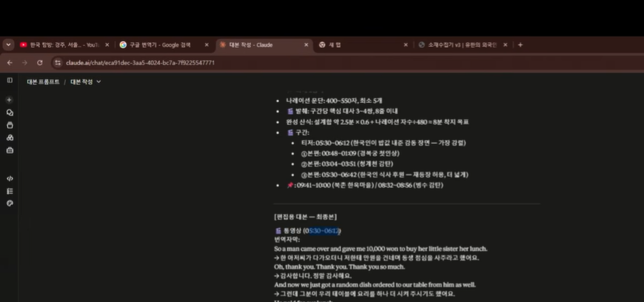This screenshot has width=644, height=302.
Task: Click the ③본편: 05:30~06:42 bullet
Action: coord(384,175)
